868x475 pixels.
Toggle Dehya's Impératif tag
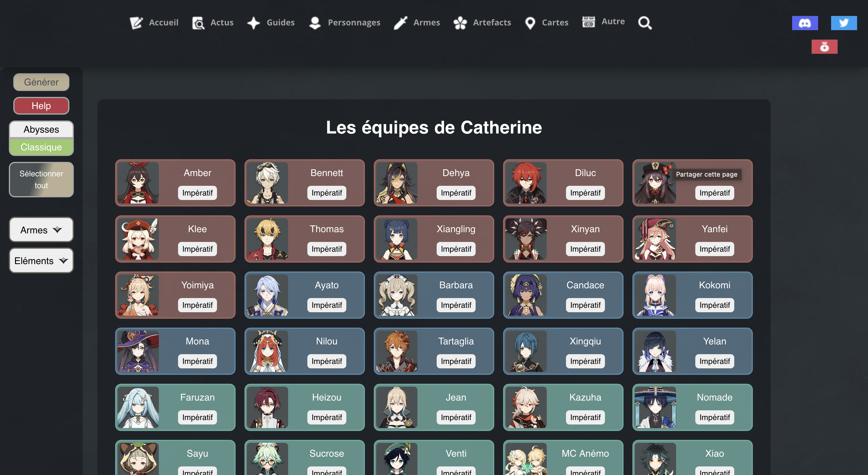(x=456, y=193)
